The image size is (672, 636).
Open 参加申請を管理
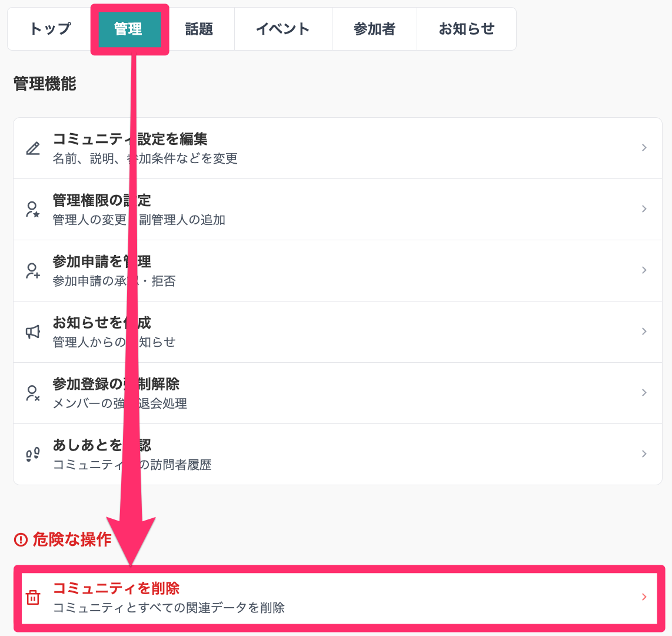(338, 271)
